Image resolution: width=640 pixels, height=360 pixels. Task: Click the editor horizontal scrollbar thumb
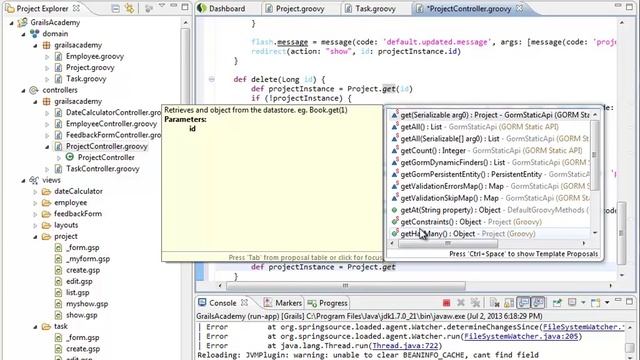(x=346, y=285)
